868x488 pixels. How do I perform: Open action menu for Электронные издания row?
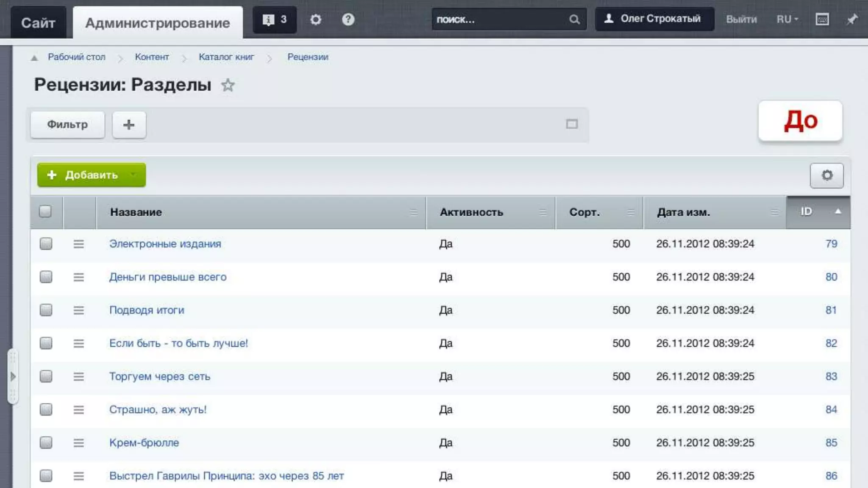(x=78, y=244)
